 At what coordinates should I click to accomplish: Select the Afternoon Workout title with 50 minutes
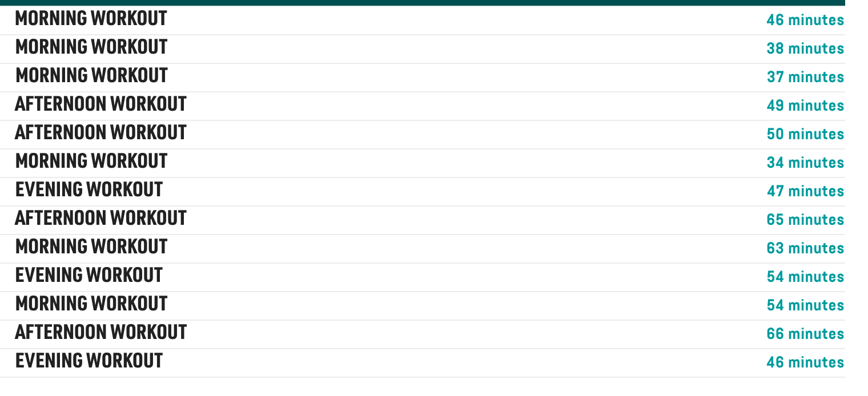coord(101,133)
